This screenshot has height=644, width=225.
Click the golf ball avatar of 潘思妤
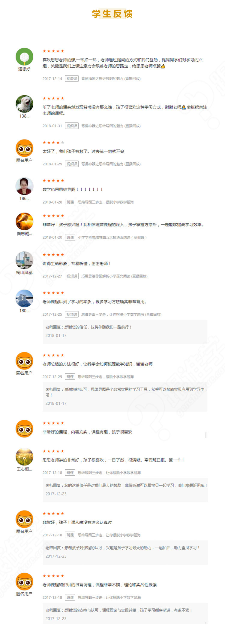24,57
